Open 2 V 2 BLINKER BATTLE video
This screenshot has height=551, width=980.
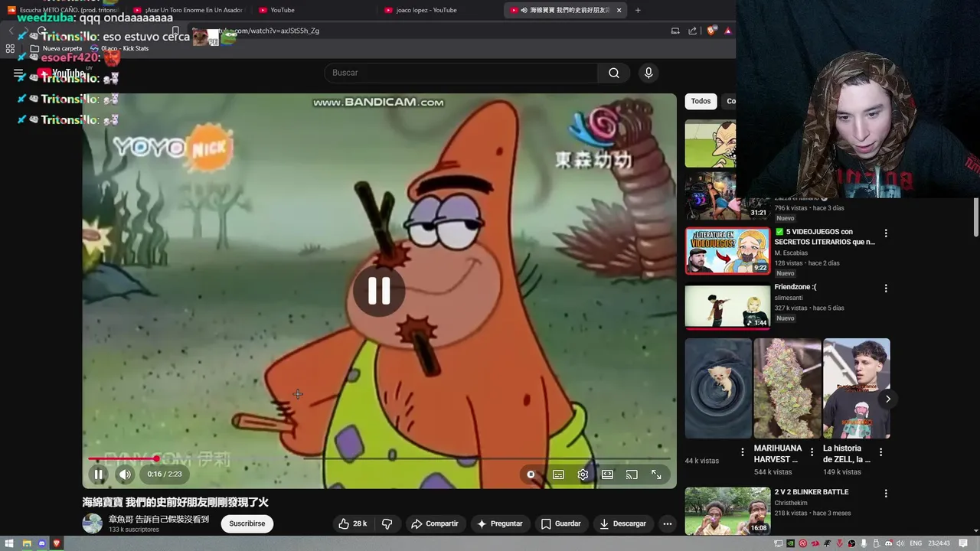click(727, 511)
